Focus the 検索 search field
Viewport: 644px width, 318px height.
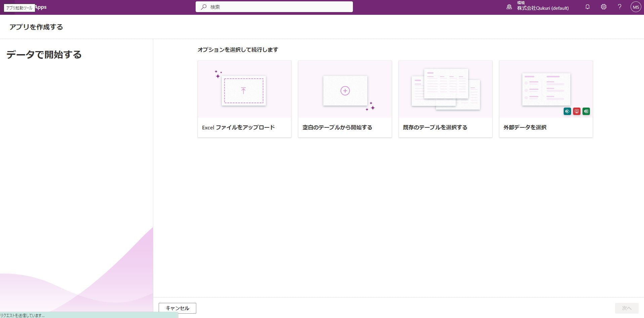pyautogui.click(x=279, y=7)
